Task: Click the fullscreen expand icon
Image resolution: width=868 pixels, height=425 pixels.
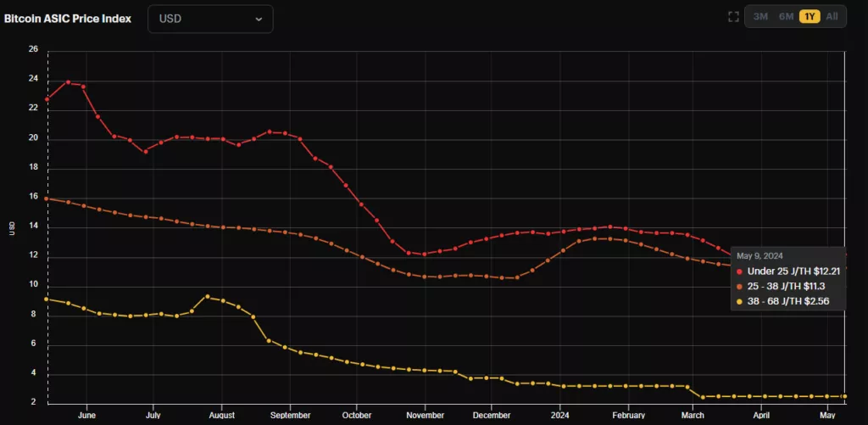Action: [733, 17]
